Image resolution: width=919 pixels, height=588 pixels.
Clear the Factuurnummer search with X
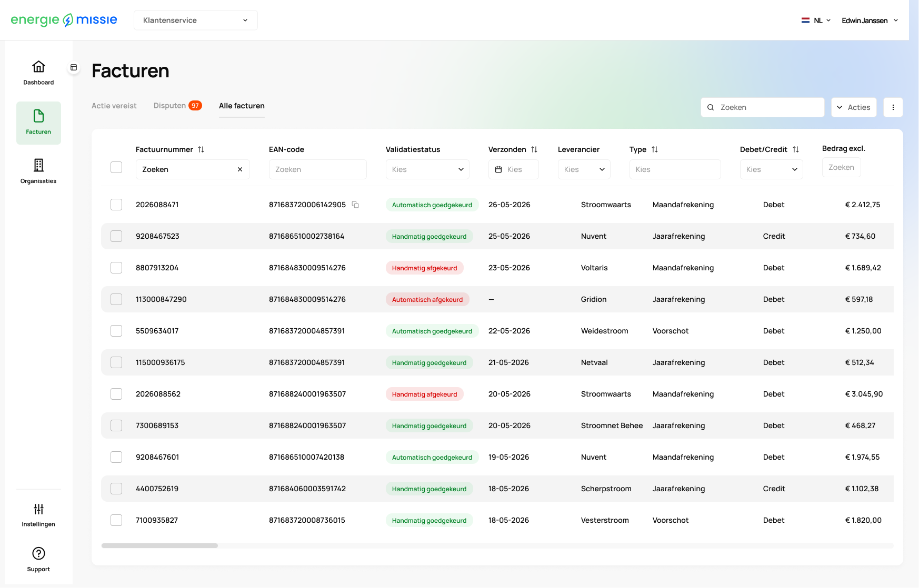coord(240,169)
